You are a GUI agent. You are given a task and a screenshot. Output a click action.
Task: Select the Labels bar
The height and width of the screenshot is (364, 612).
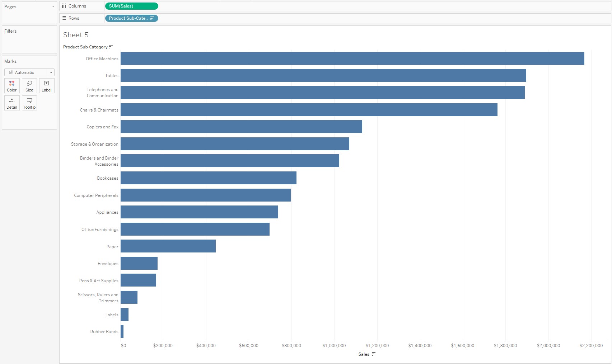tap(125, 315)
